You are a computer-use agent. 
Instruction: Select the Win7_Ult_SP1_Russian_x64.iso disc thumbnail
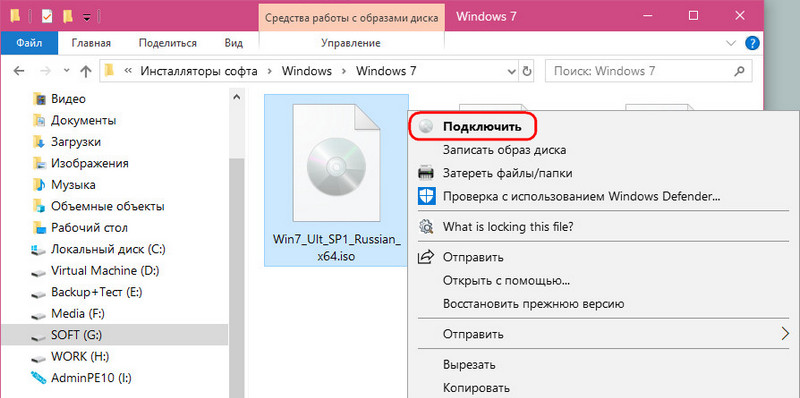336,163
